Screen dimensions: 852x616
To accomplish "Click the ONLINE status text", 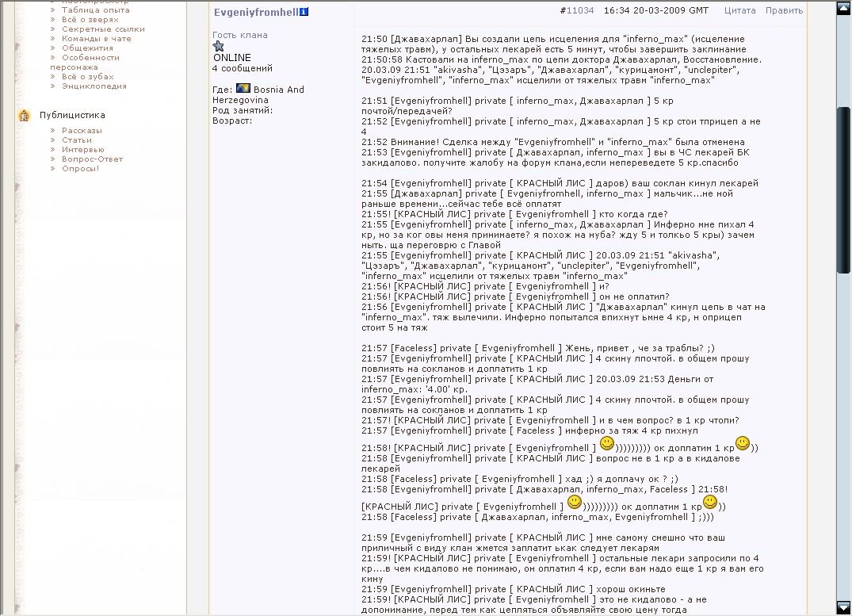I will (x=232, y=58).
